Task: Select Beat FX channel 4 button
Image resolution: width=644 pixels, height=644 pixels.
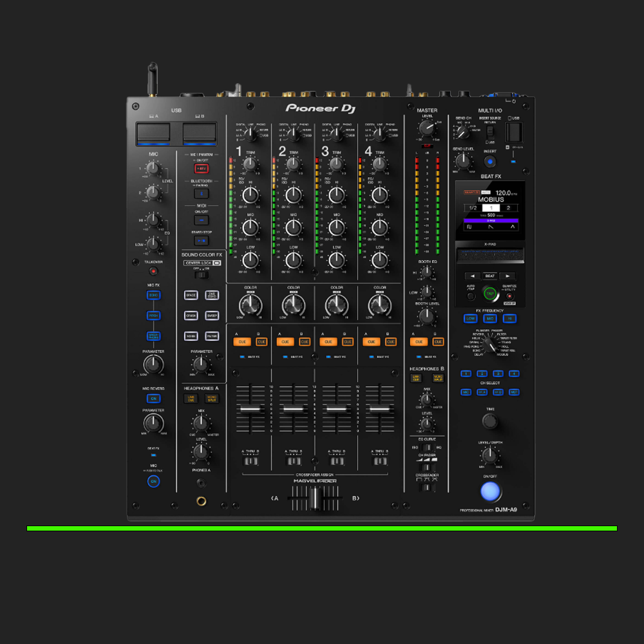Action: click(514, 374)
